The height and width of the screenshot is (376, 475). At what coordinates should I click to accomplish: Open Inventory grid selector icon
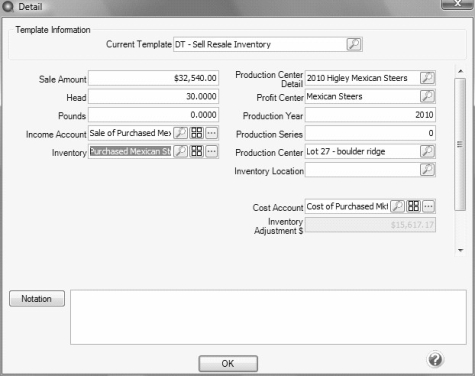pyautogui.click(x=196, y=151)
